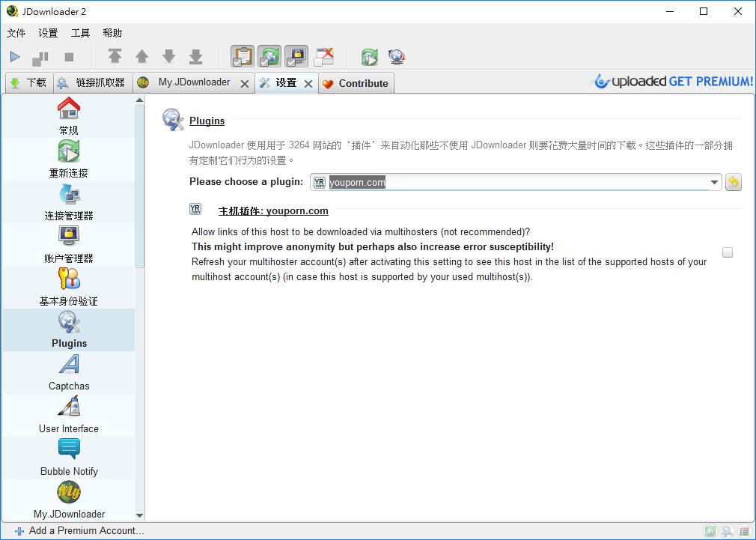This screenshot has width=756, height=540.
Task: Move selection to bottom of list
Action: point(196,56)
